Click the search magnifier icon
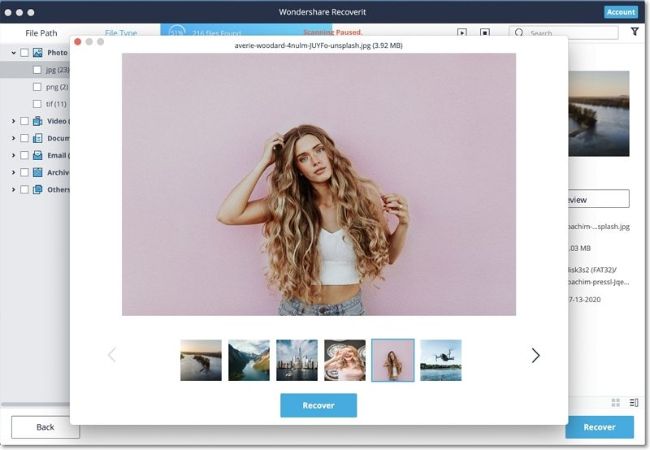Screen dimensions: 650x450 519,32
